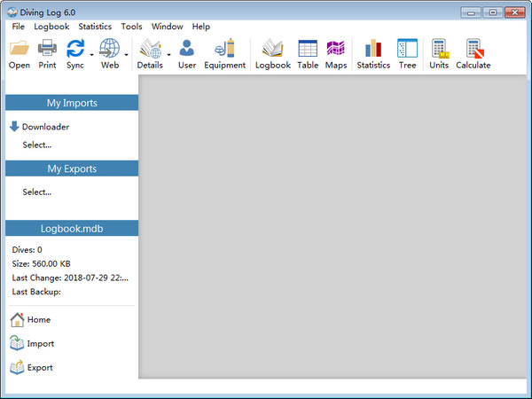Show the Statistics chart icon

point(373,50)
